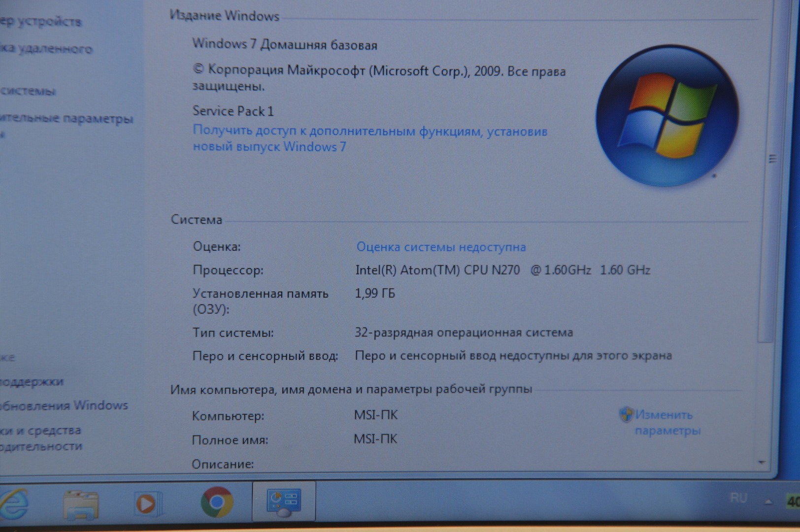Open the 'Центр поддержки' sidebar link
The height and width of the screenshot is (532, 800).
coord(32,381)
